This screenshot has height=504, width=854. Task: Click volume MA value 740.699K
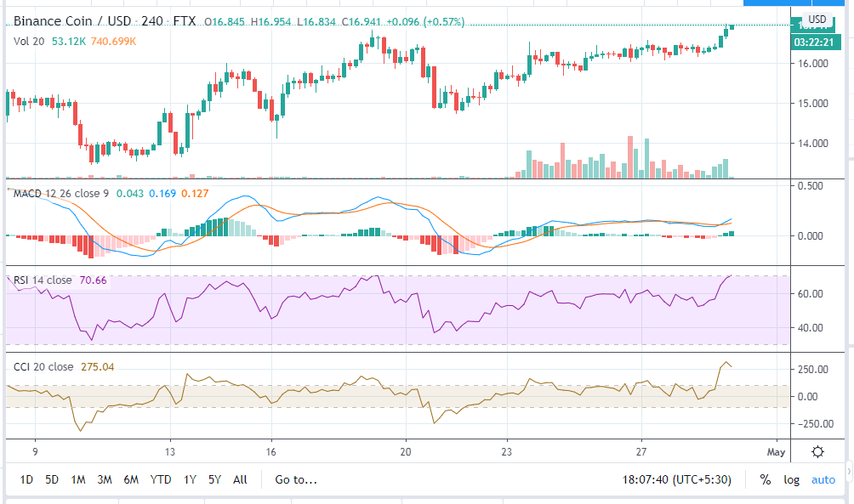[113, 42]
